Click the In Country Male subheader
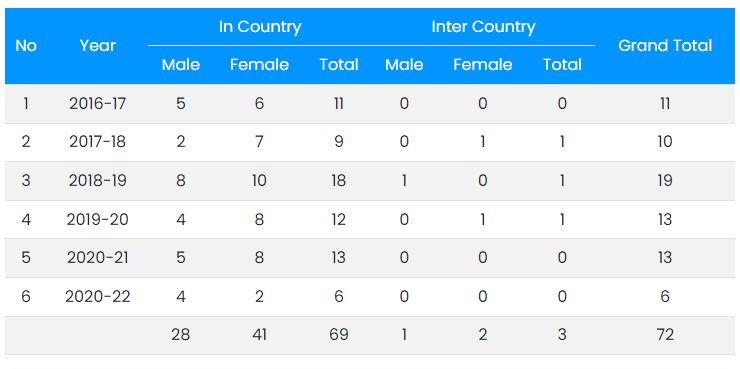 pos(181,65)
